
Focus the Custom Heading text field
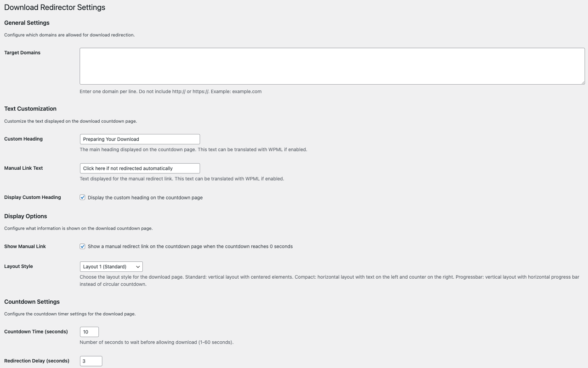pyautogui.click(x=140, y=139)
